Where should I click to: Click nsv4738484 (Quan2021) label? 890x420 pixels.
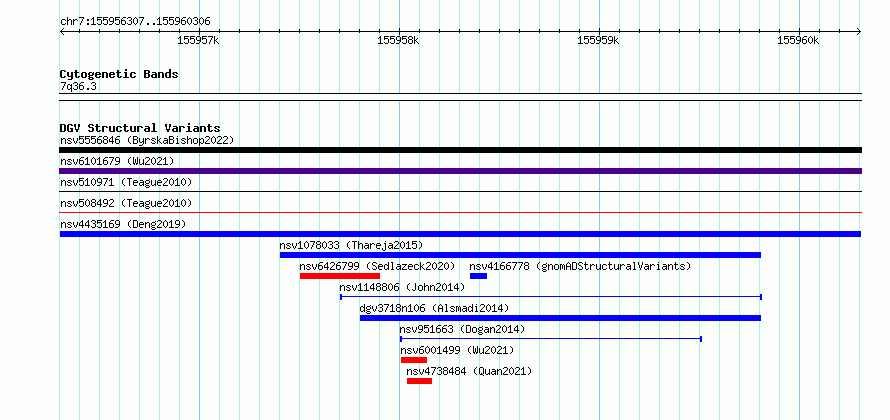coord(469,371)
